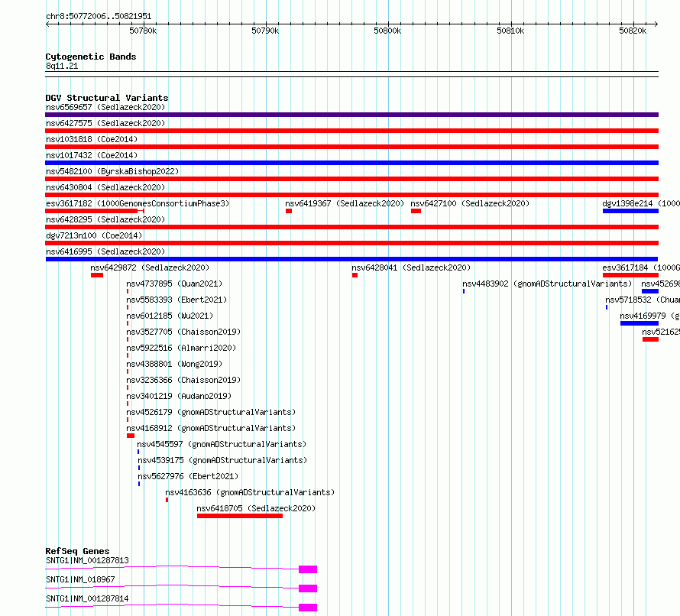
Task: Open the SNTG1|NM_001287814 gene label
Action: point(87,598)
